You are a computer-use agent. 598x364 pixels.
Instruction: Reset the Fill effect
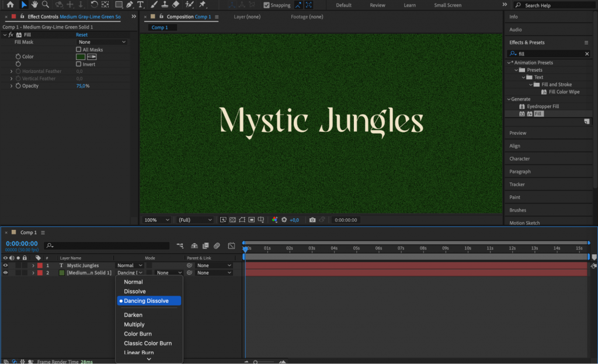click(x=81, y=34)
